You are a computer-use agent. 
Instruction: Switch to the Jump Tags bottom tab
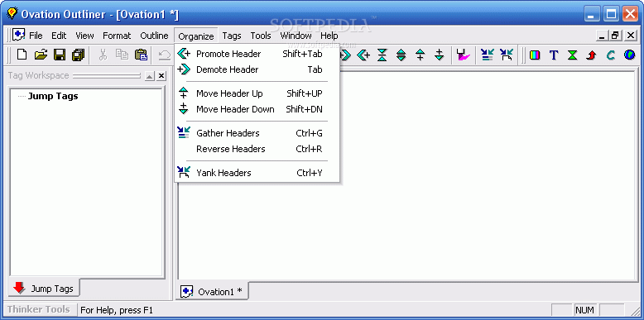[x=44, y=289]
